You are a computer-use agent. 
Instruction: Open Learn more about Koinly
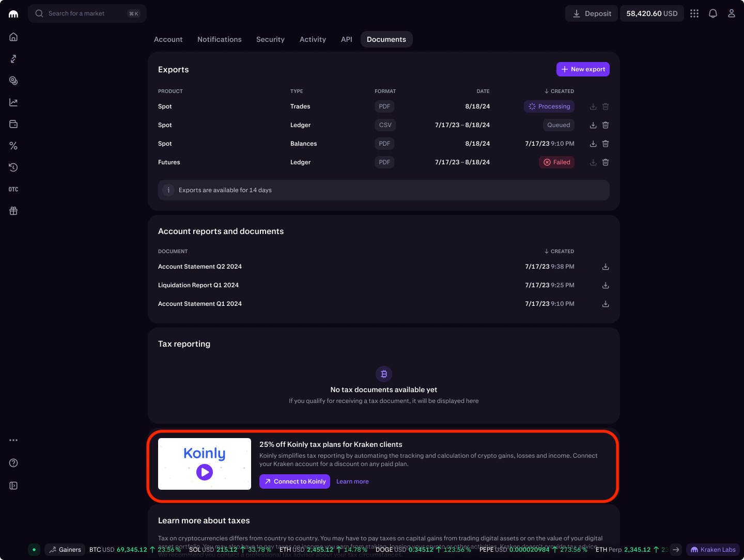(x=352, y=481)
